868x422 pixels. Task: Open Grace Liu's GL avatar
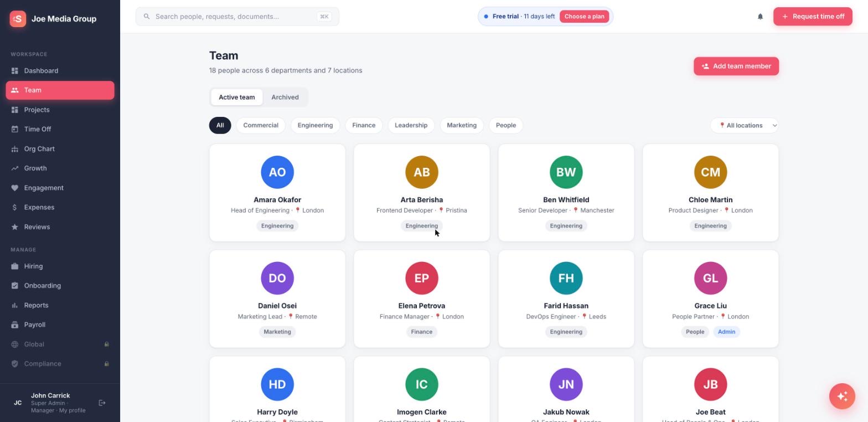(711, 278)
